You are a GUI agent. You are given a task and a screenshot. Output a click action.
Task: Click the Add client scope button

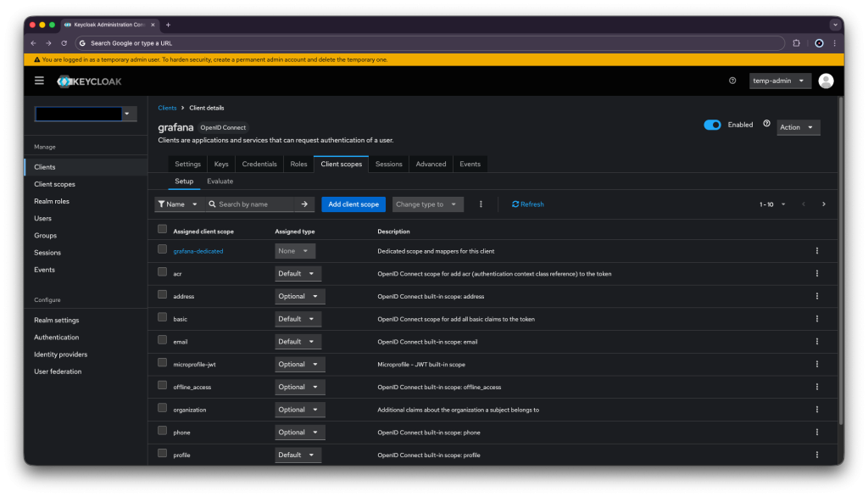(353, 204)
